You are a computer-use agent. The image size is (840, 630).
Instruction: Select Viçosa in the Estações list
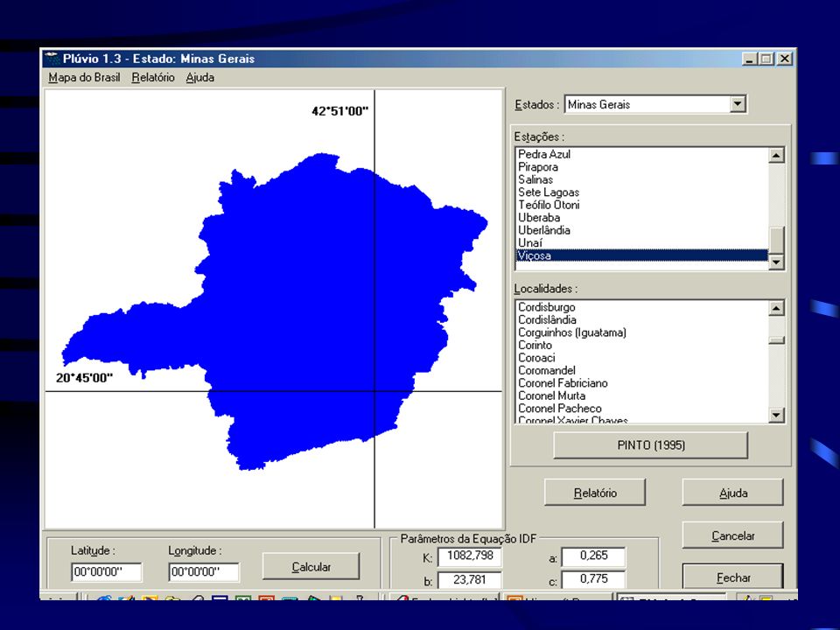coord(641,255)
